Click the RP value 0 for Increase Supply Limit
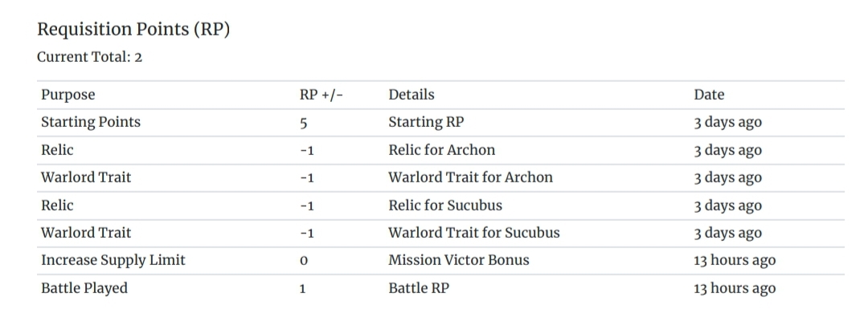 303,261
